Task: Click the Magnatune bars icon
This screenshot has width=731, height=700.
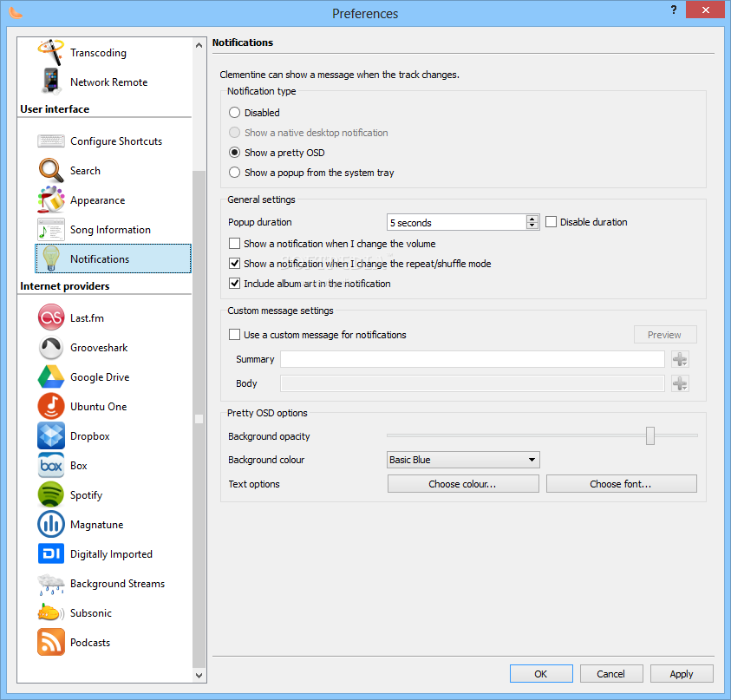Action: coord(51,524)
